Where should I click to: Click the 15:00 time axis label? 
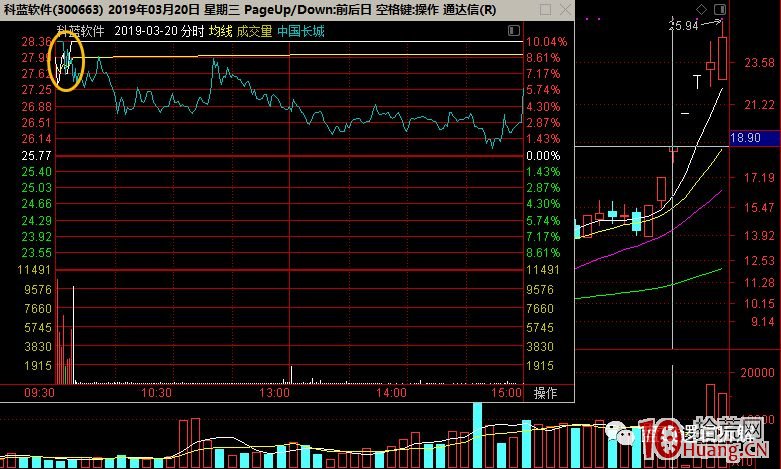coord(507,393)
